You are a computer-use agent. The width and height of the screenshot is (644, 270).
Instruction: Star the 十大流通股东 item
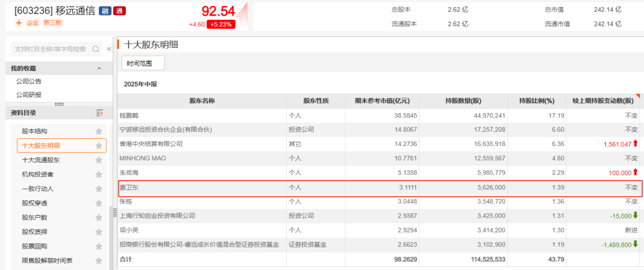[x=98, y=160]
